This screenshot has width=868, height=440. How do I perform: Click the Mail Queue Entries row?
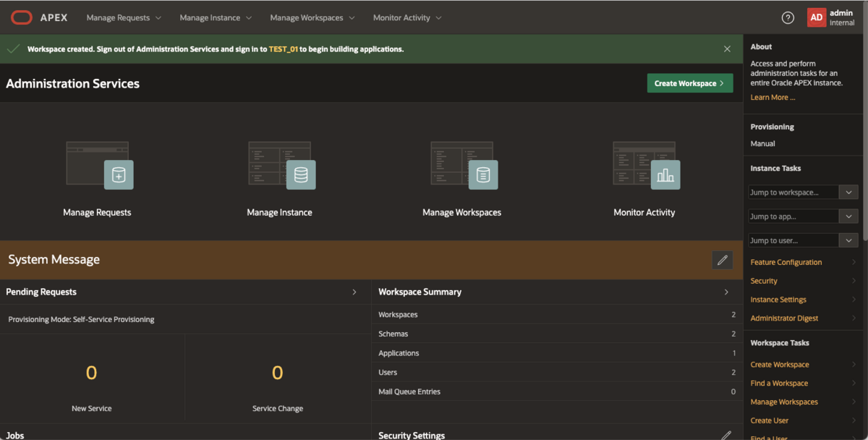pyautogui.click(x=557, y=392)
